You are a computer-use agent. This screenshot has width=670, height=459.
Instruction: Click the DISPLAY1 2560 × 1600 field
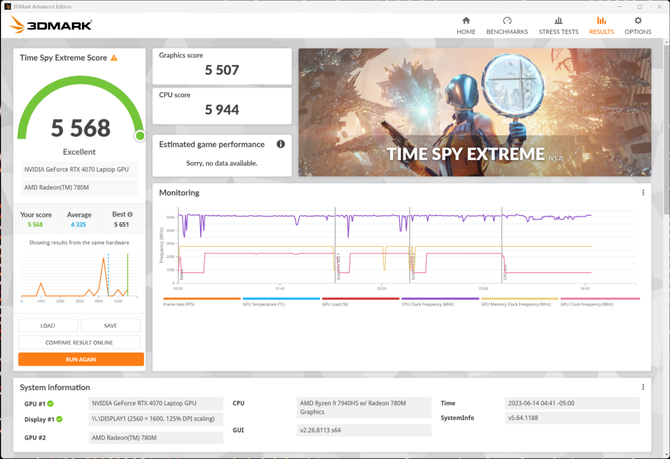click(156, 419)
